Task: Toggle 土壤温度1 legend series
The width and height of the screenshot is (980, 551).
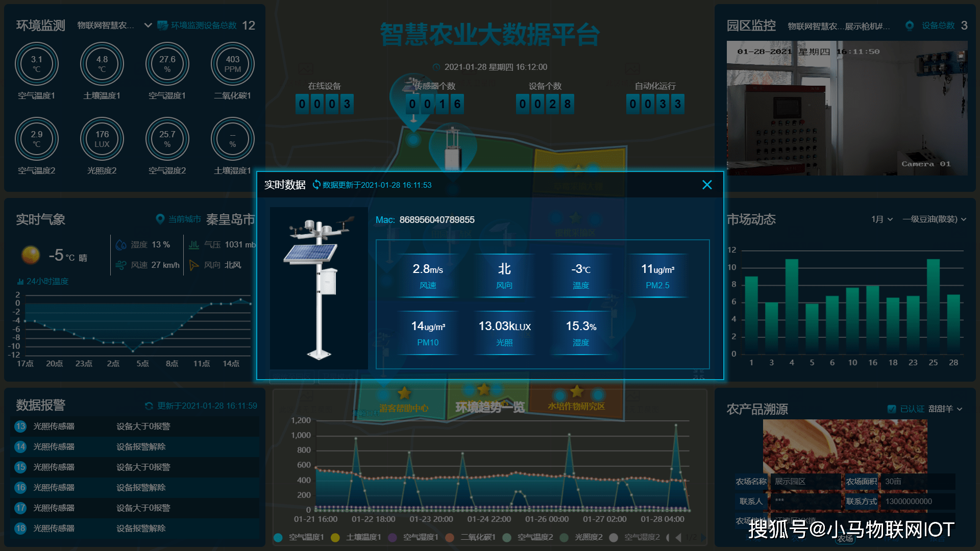Action: [356, 537]
